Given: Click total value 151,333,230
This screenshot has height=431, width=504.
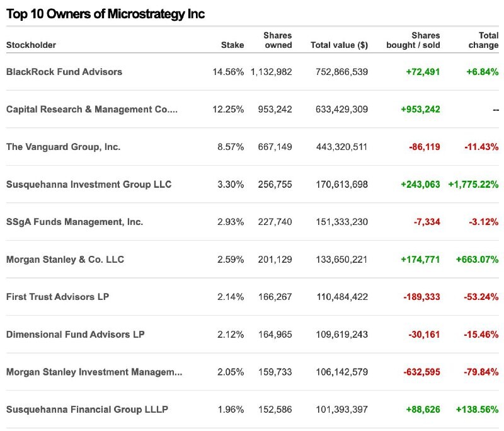Looking at the screenshot, I should pyautogui.click(x=341, y=222).
